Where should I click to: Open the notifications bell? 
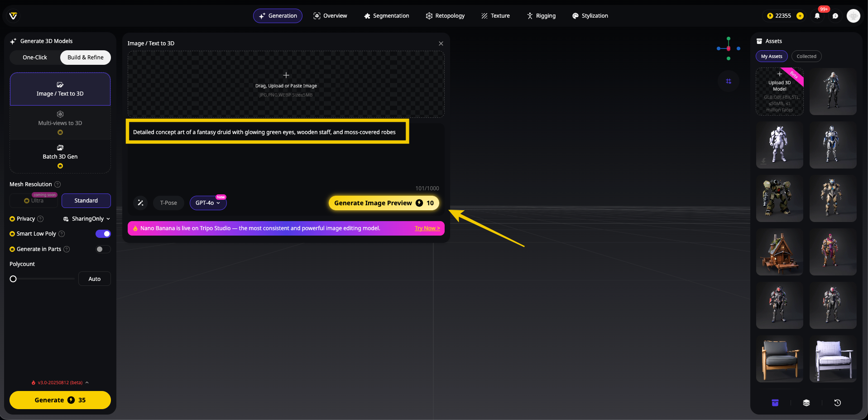click(817, 16)
